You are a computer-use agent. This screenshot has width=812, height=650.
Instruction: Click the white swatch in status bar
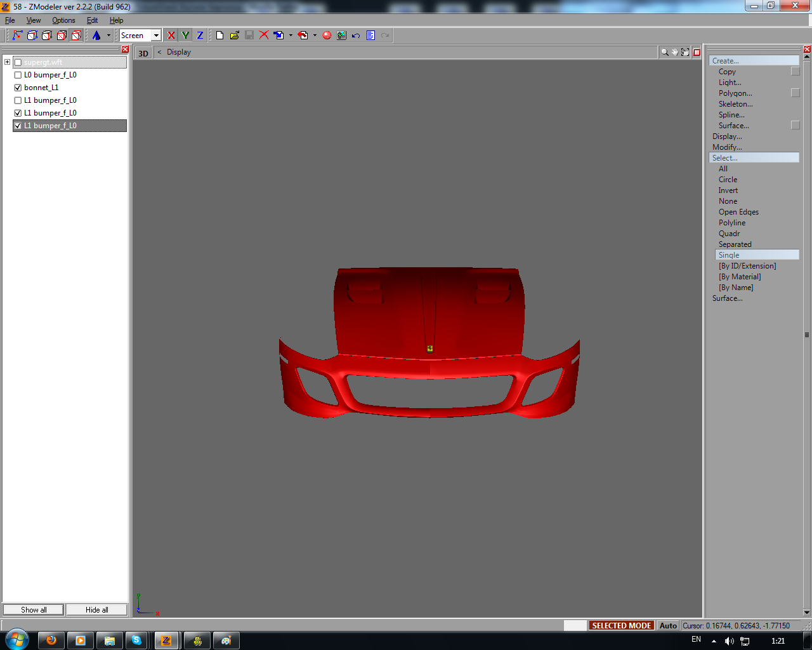click(575, 625)
